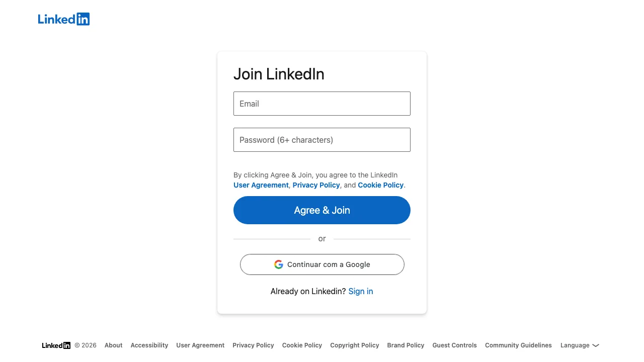644x362 pixels.
Task: Go to the About footer link
Action: pos(114,345)
